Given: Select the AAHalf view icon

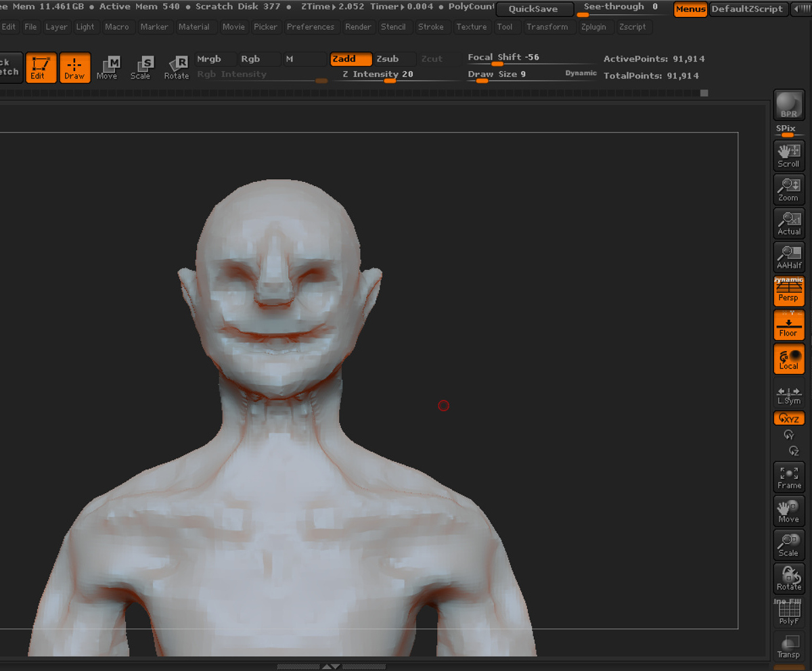Looking at the screenshot, I should 788,257.
